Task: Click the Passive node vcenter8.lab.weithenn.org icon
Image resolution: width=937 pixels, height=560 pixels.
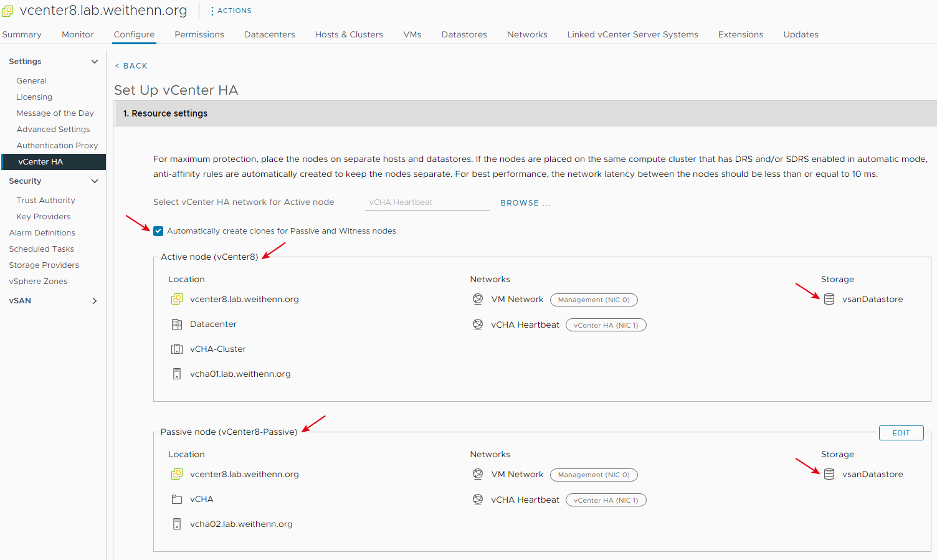Action: tap(177, 474)
